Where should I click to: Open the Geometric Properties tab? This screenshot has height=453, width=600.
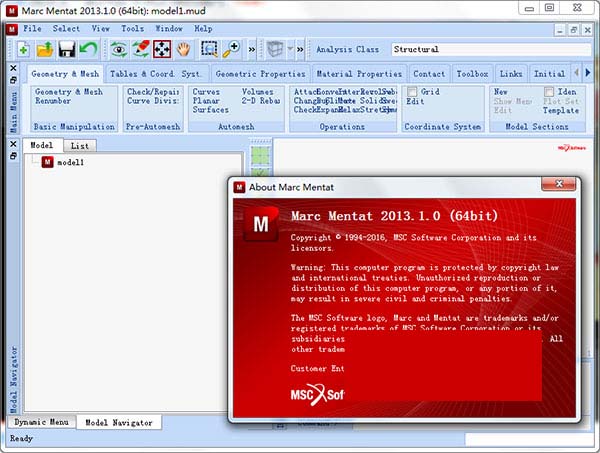261,74
